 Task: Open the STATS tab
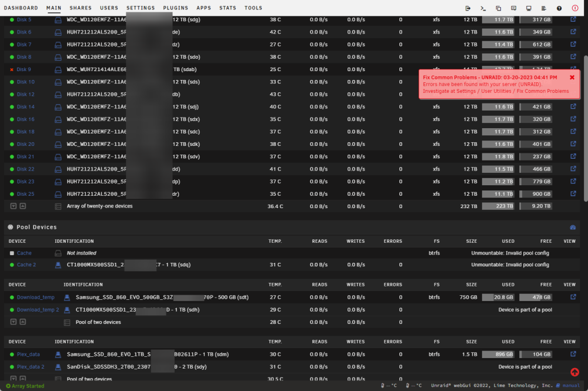pyautogui.click(x=228, y=8)
